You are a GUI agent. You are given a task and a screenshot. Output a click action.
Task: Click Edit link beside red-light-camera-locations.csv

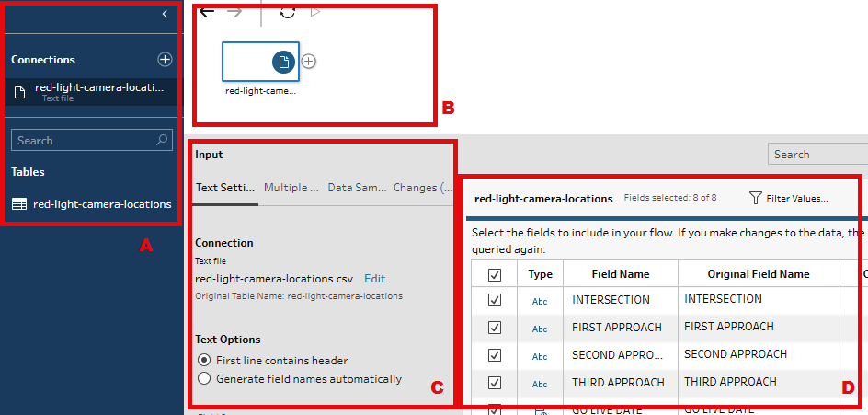tap(375, 279)
